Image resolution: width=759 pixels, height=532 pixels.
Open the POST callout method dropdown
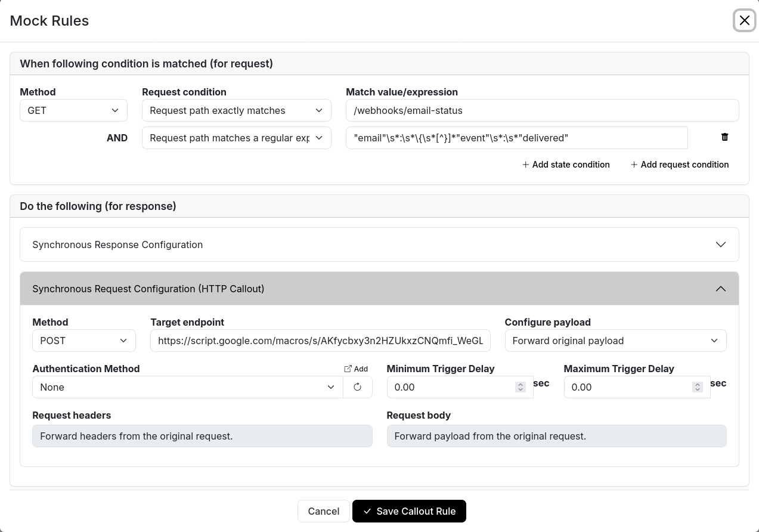(x=83, y=341)
